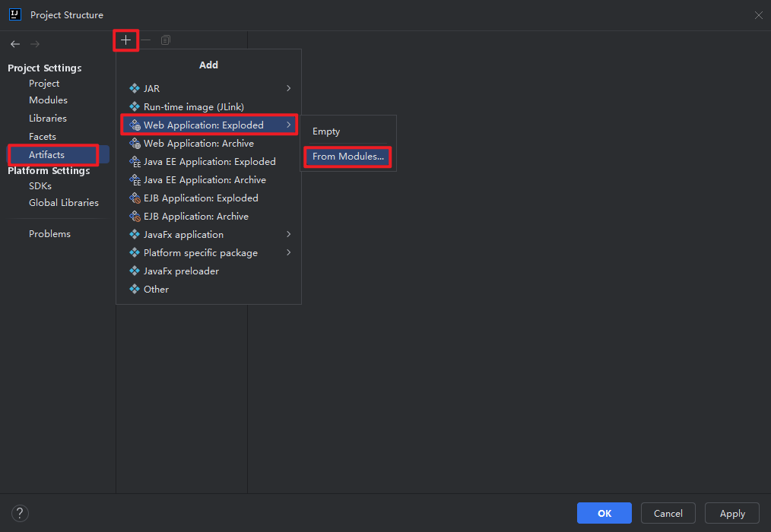This screenshot has height=532, width=771.
Task: Close the Project Structure dialog
Action: coord(759,15)
